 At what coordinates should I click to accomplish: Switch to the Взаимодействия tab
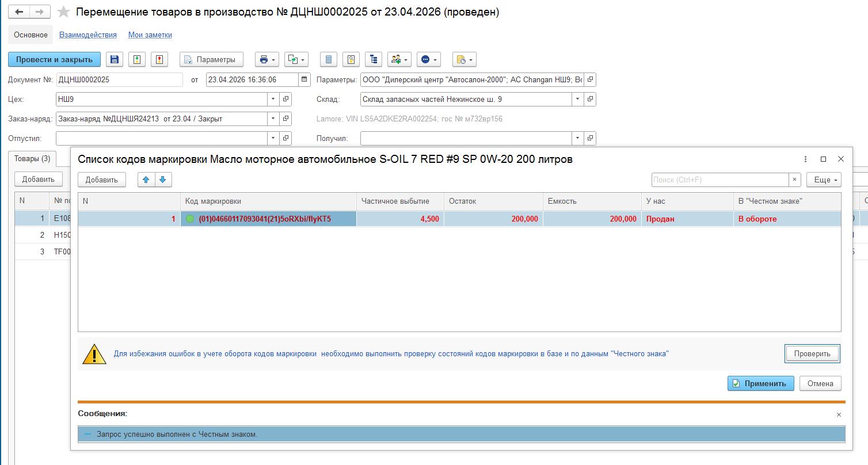87,35
